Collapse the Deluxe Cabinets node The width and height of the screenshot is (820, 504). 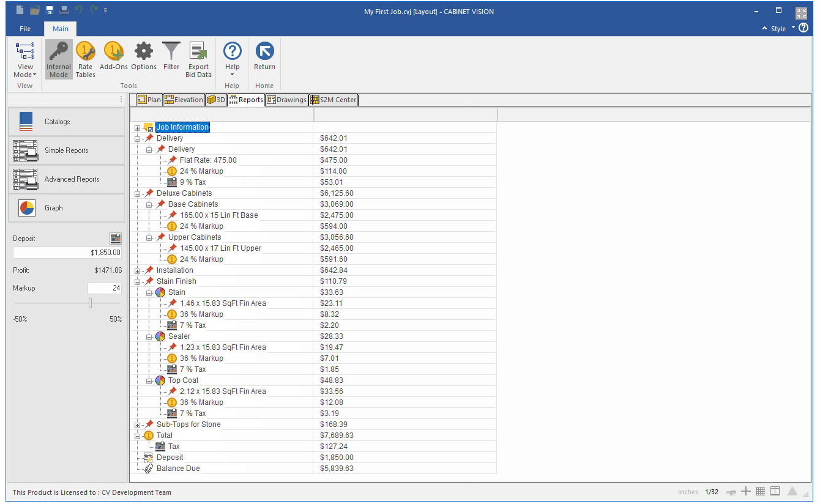point(138,194)
